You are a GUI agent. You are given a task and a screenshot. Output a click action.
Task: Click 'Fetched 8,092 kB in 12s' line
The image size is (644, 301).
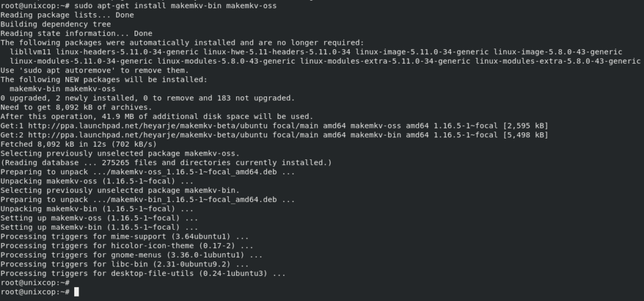[79, 144]
